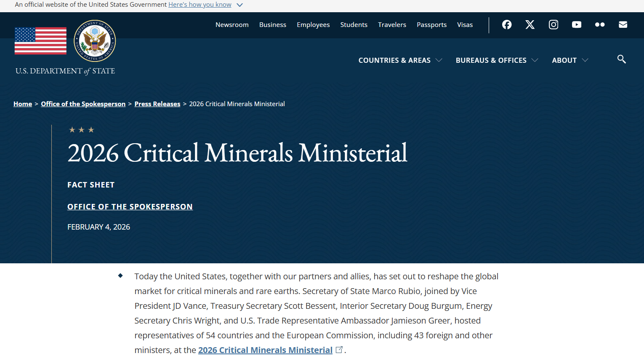The height and width of the screenshot is (356, 644).
Task: Open the State Department Facebook page icon
Action: [x=507, y=25]
